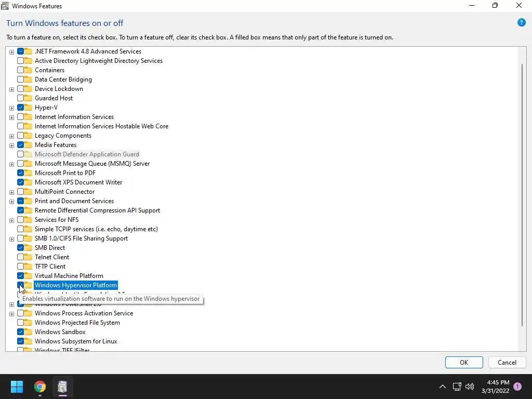Click the TFTP Client folder icon
The width and height of the screenshot is (532, 399).
coord(28,267)
